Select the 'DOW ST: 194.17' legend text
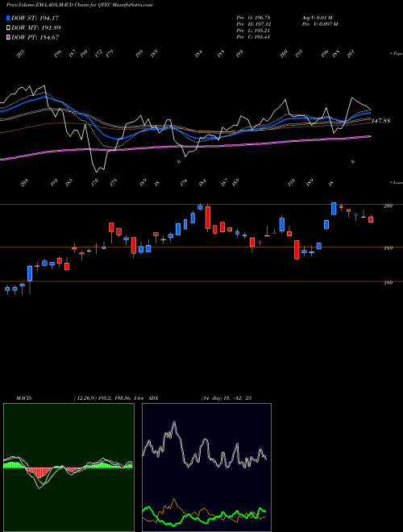403x532 pixels. pyautogui.click(x=35, y=18)
